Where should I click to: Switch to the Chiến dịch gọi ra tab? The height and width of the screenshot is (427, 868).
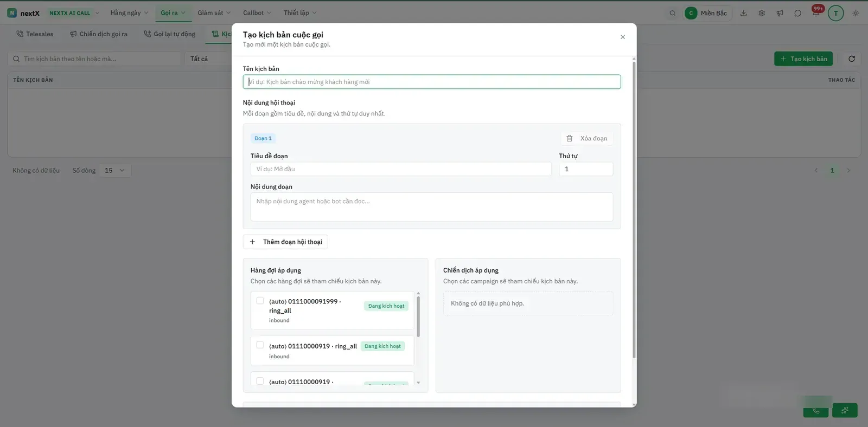point(99,34)
